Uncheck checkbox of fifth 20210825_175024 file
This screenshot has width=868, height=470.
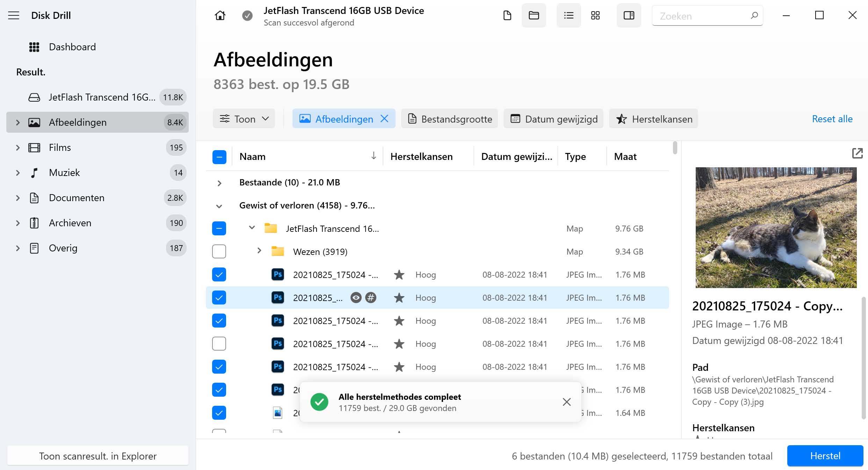[219, 367]
